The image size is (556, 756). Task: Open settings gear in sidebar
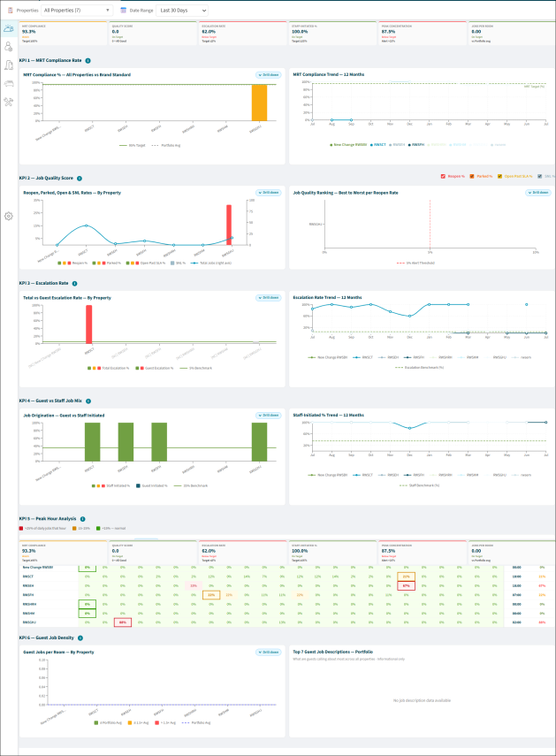coord(9,216)
